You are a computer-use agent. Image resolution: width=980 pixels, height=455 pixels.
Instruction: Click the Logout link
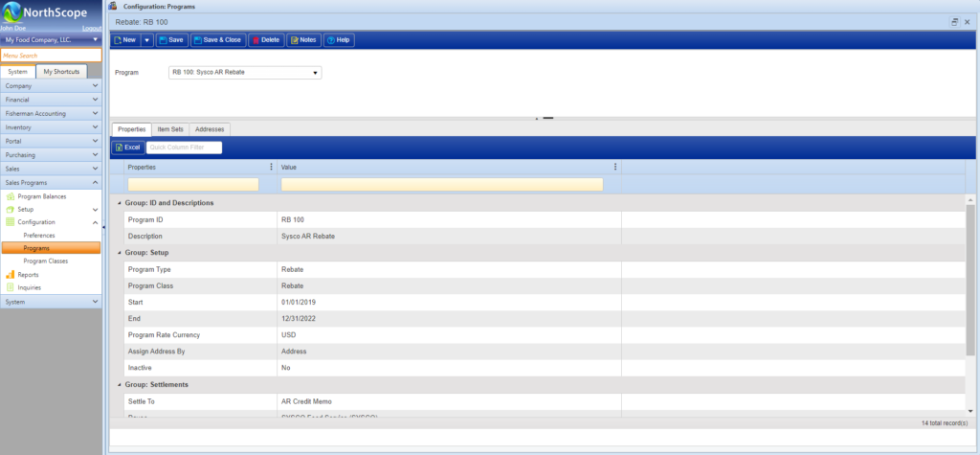pos(92,29)
